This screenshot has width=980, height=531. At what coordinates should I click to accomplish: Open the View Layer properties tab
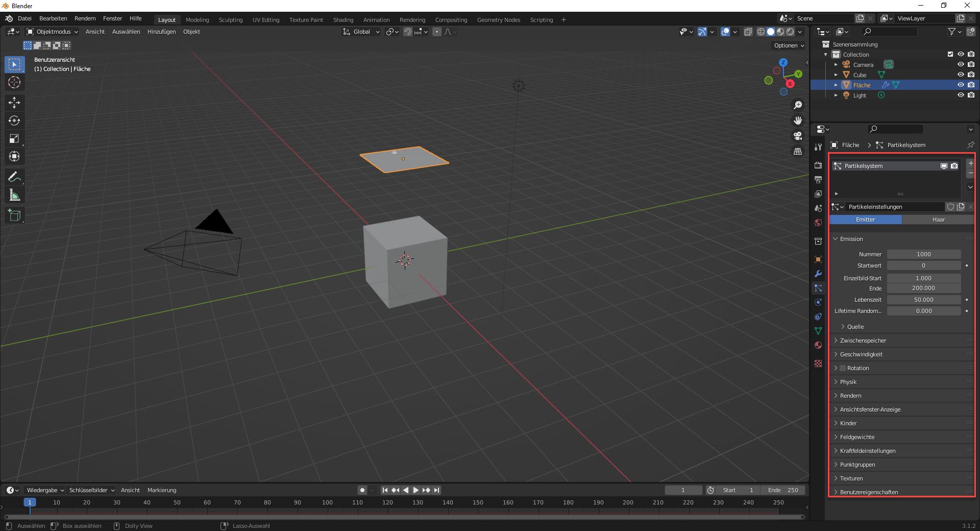[818, 194]
